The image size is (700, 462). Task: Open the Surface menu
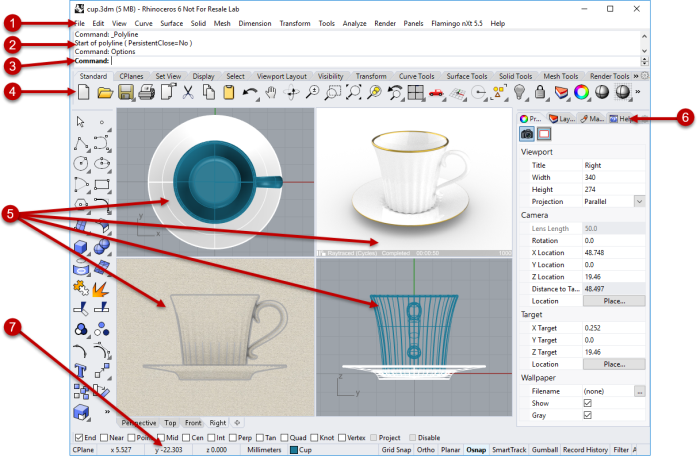172,23
